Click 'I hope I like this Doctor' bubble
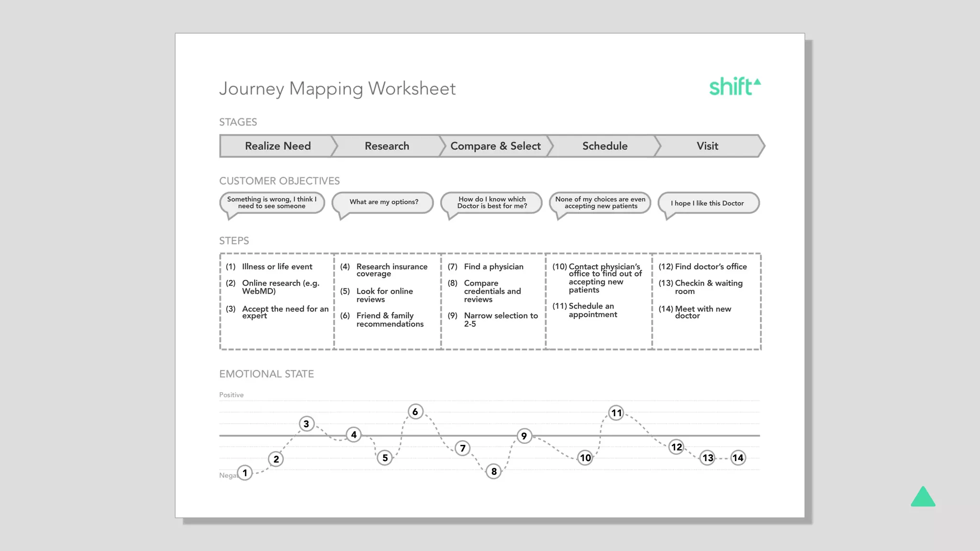Image resolution: width=980 pixels, height=551 pixels. coord(707,203)
